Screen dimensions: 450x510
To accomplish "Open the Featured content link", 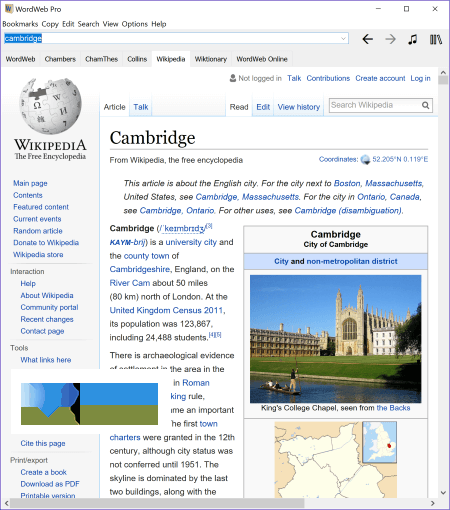I will coord(41,207).
